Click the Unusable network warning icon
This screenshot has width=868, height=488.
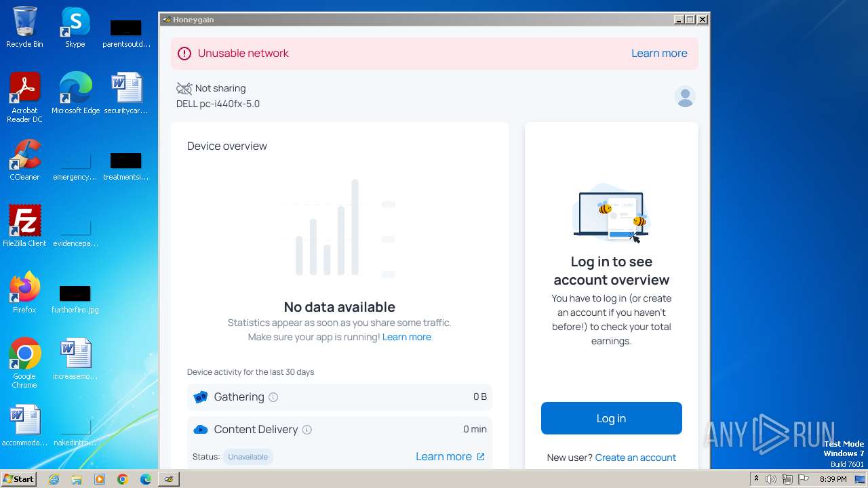184,54
